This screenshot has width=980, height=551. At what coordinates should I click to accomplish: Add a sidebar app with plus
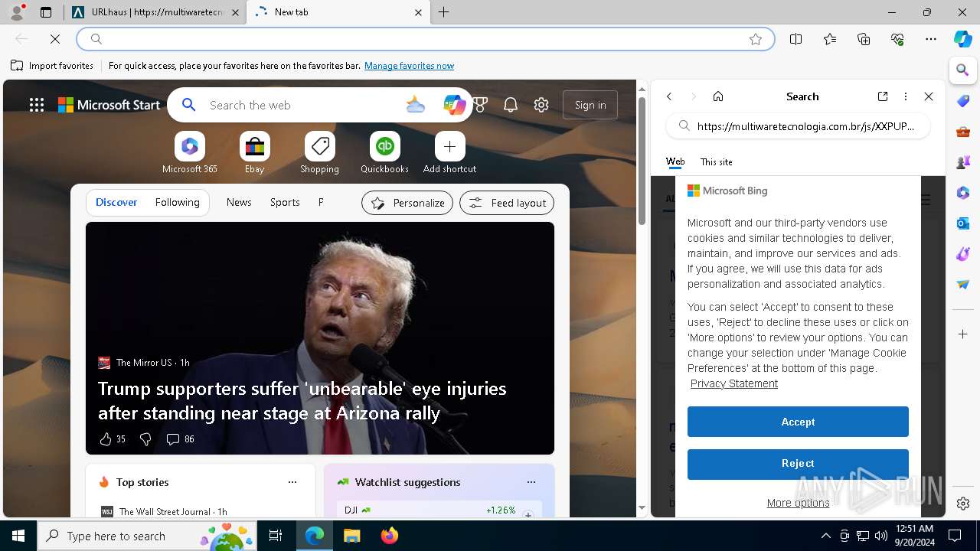(x=963, y=334)
